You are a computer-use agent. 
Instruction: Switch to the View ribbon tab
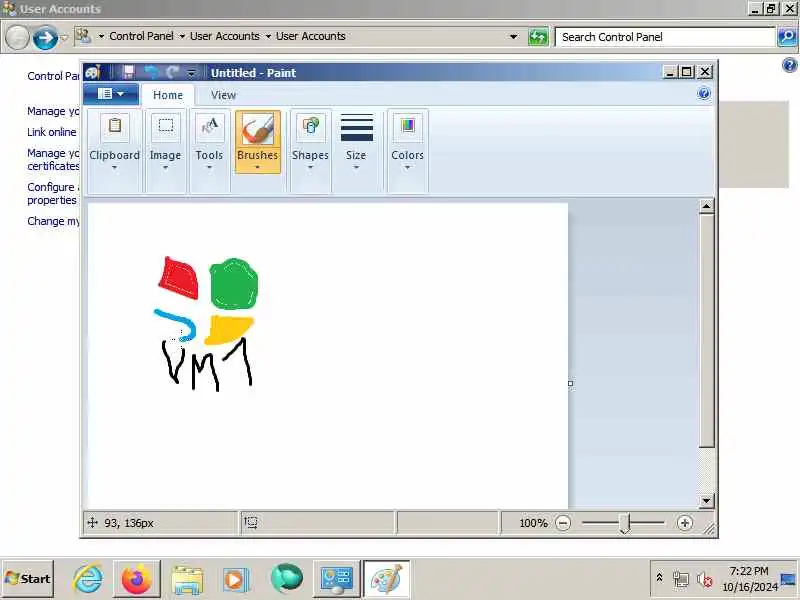click(223, 95)
